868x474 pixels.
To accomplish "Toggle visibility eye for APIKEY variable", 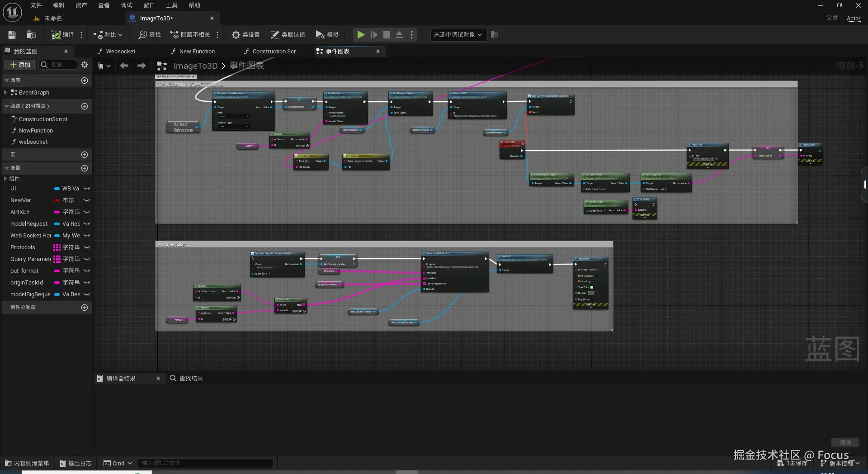I will (87, 212).
